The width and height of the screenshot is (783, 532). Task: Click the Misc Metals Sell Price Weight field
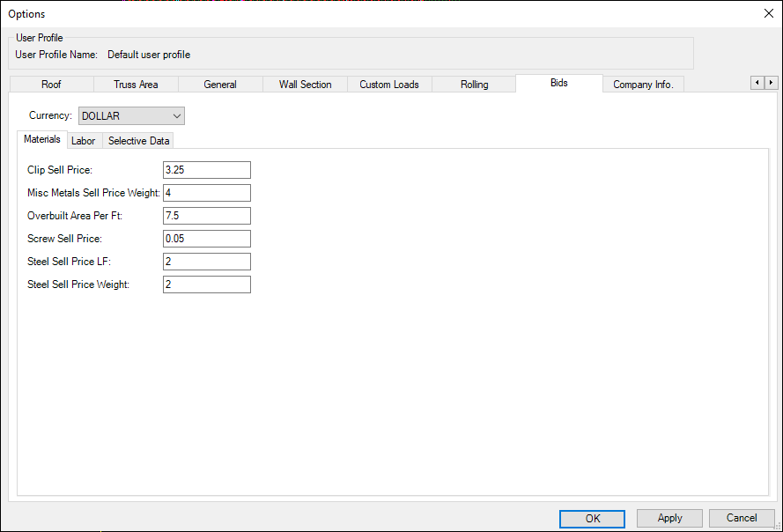pyautogui.click(x=207, y=193)
